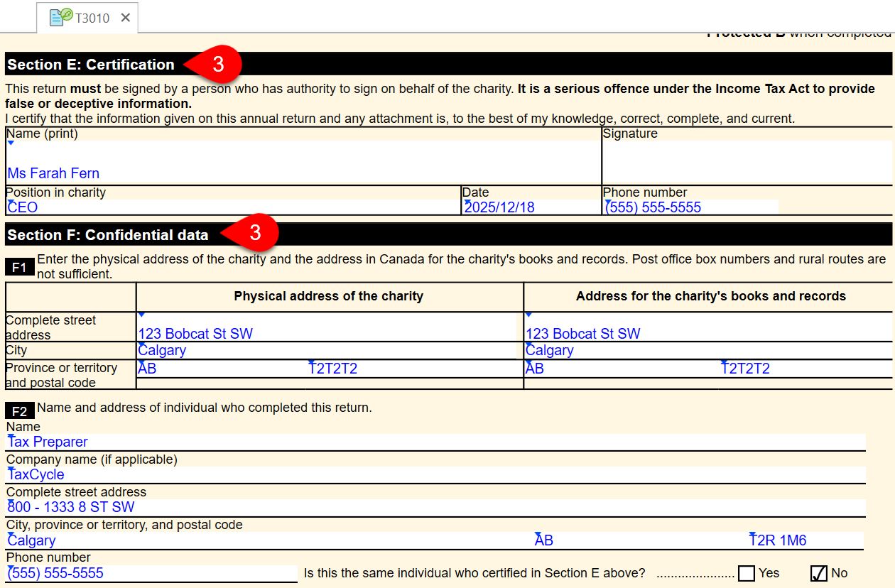Click the books and records City field

707,351
